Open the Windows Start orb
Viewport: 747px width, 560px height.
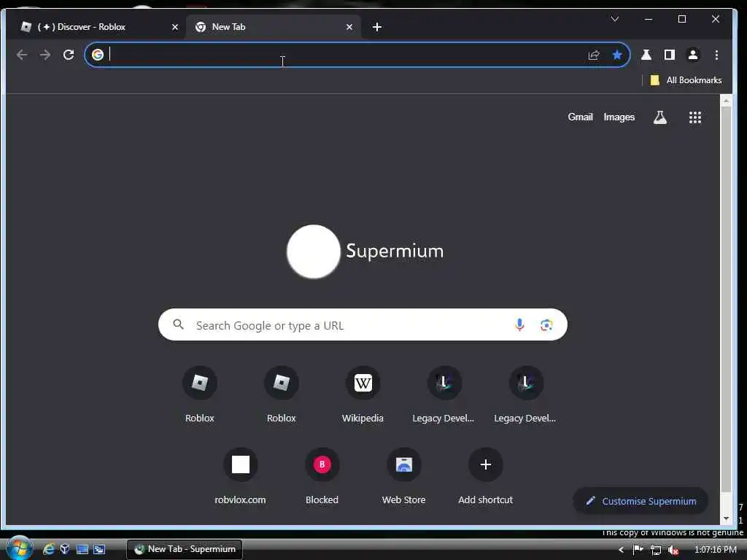pyautogui.click(x=19, y=548)
